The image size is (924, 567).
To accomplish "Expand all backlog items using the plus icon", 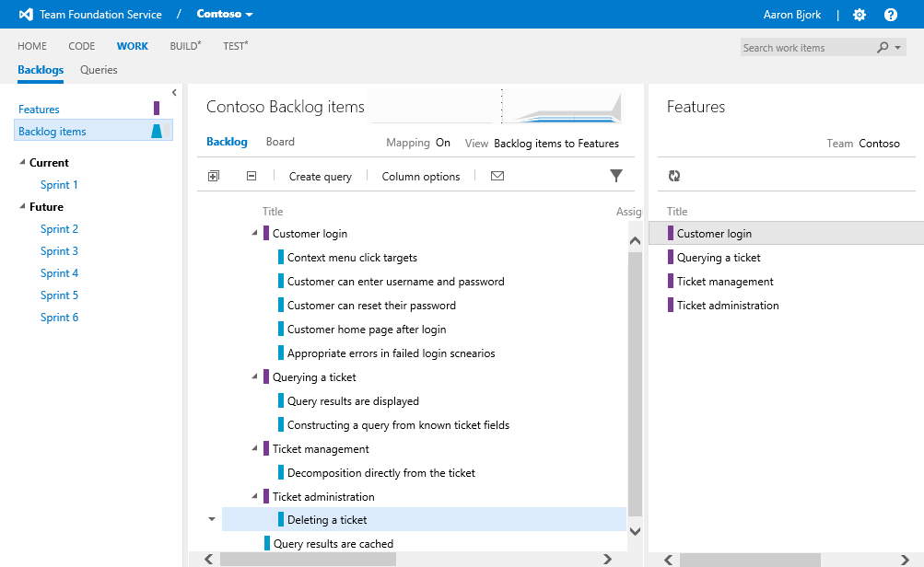I will click(x=213, y=175).
